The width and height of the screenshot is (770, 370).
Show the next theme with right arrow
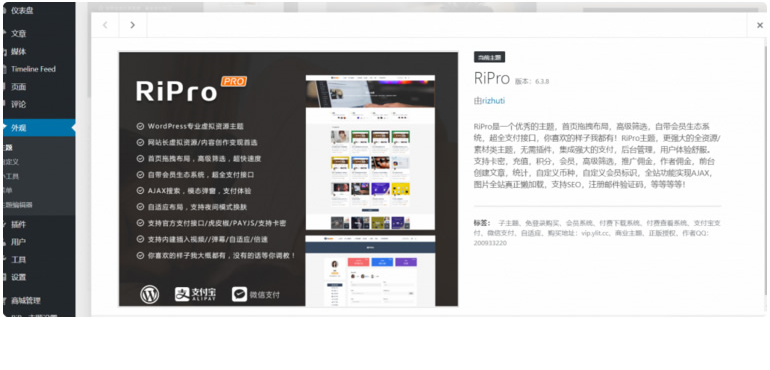pos(133,25)
